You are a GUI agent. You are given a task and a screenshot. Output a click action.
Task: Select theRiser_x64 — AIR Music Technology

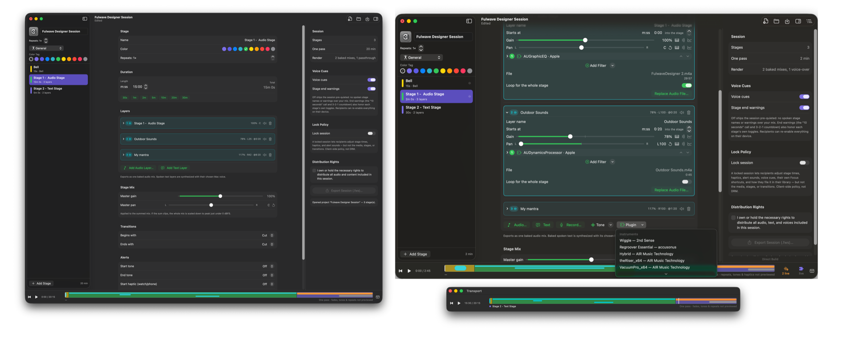652,261
